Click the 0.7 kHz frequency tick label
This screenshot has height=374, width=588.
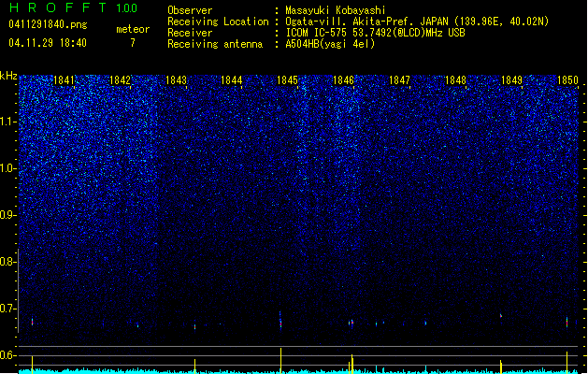(8, 309)
